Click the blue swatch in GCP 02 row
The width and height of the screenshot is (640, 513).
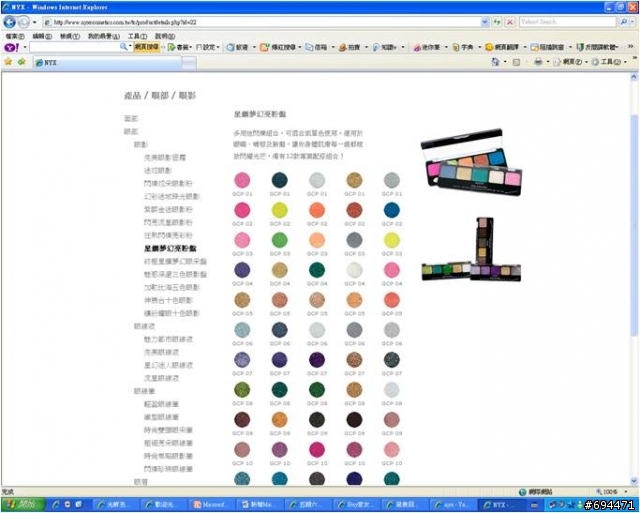tap(392, 210)
